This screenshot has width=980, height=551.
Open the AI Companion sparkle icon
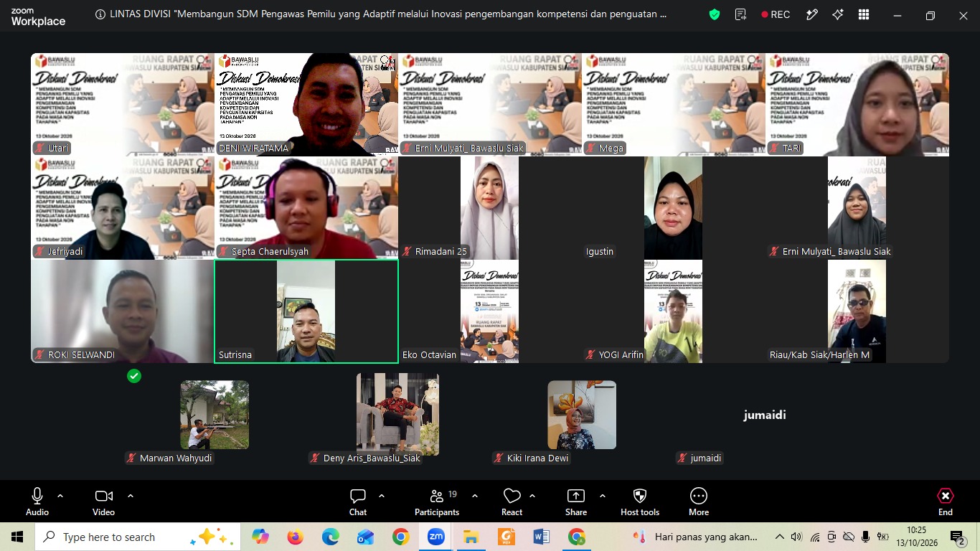tap(838, 14)
